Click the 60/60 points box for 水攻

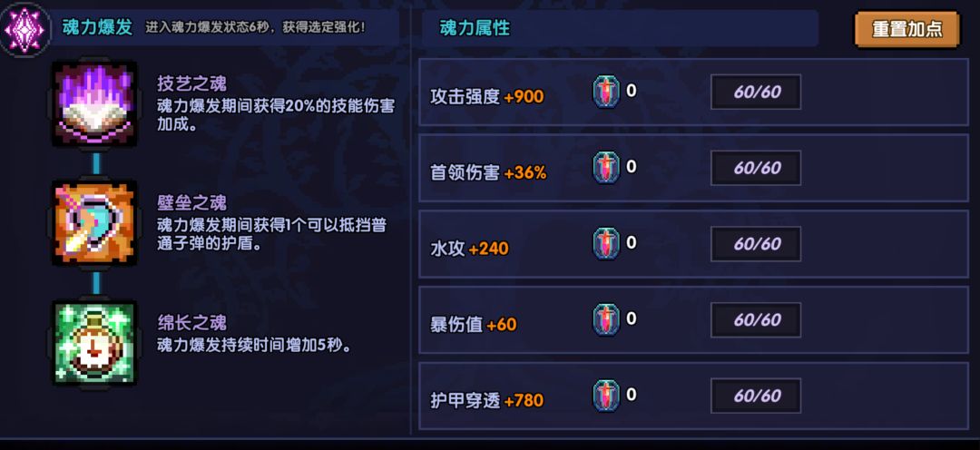[756, 244]
